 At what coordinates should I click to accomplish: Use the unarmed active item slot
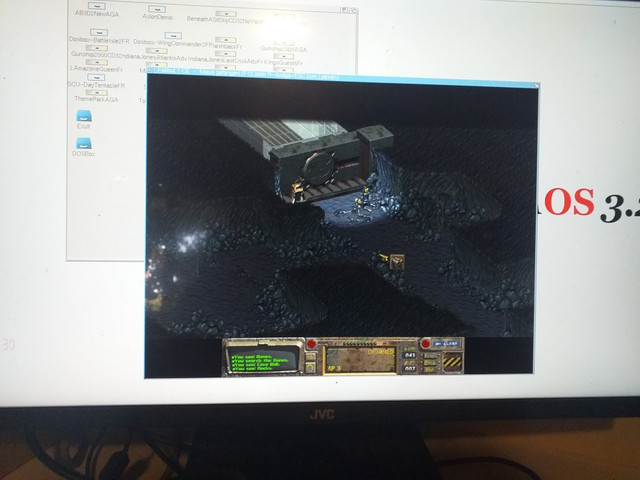361,360
